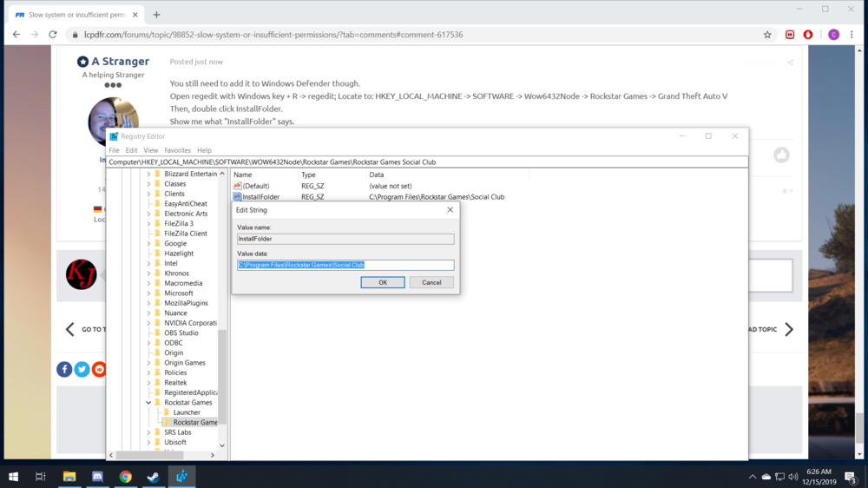
Task: Open the File menu in Registry Editor
Action: click(114, 150)
